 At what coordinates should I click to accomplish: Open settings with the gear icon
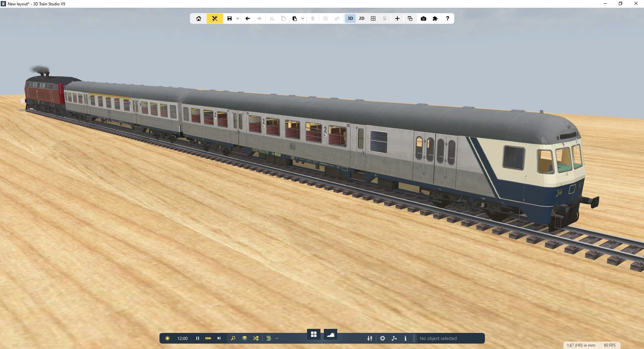pos(383,338)
